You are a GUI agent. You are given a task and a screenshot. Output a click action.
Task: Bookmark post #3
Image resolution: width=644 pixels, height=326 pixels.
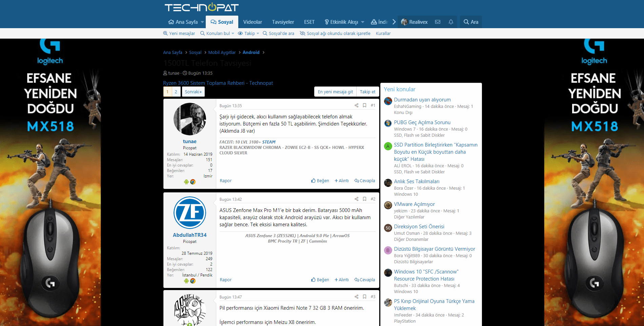pyautogui.click(x=365, y=297)
